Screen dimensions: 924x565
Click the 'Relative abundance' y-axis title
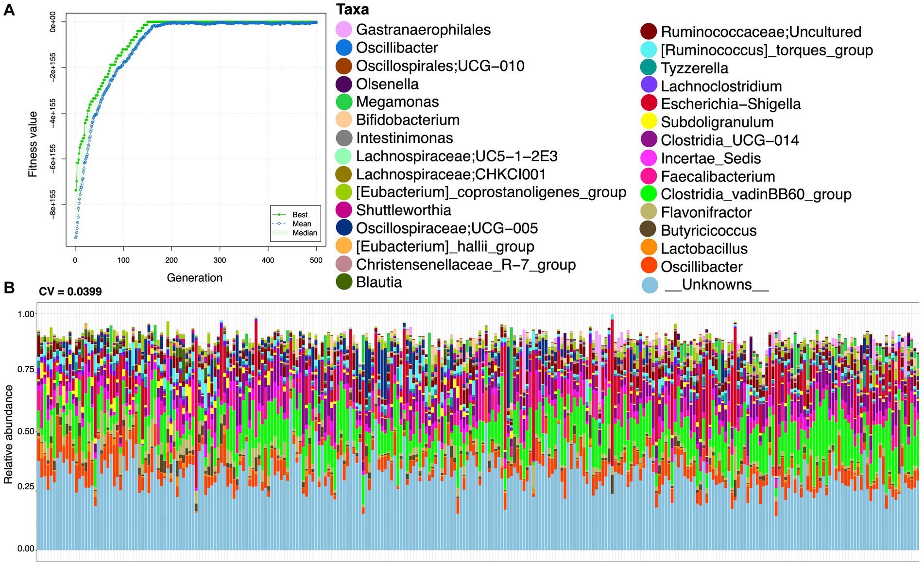click(8, 434)
